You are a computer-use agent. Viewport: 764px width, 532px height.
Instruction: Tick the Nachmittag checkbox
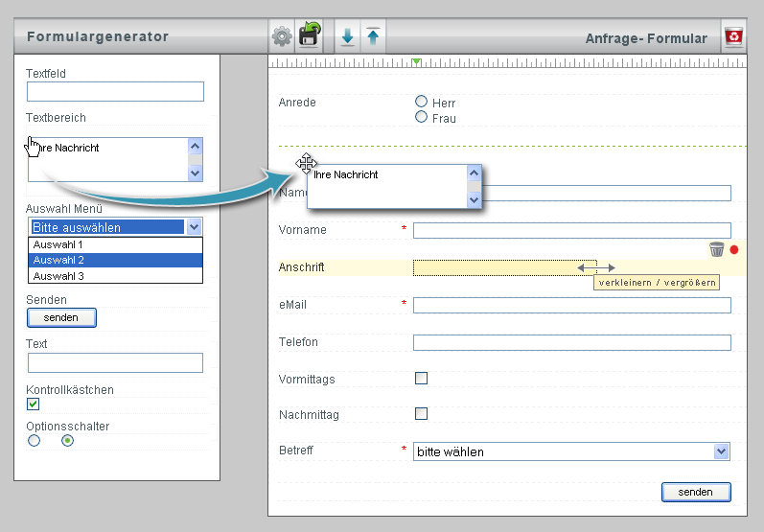click(421, 413)
